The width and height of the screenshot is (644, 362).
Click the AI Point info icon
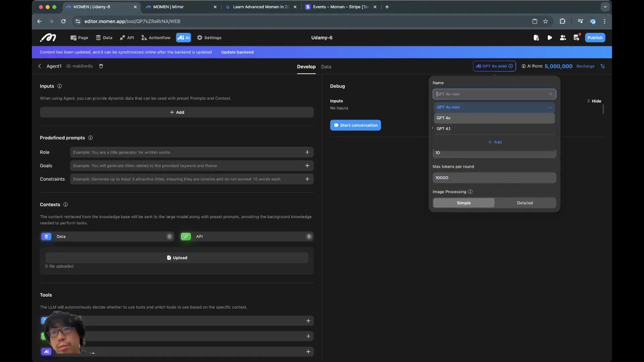pos(524,66)
